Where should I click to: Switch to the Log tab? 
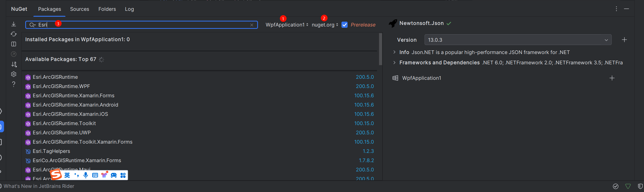[x=129, y=9]
